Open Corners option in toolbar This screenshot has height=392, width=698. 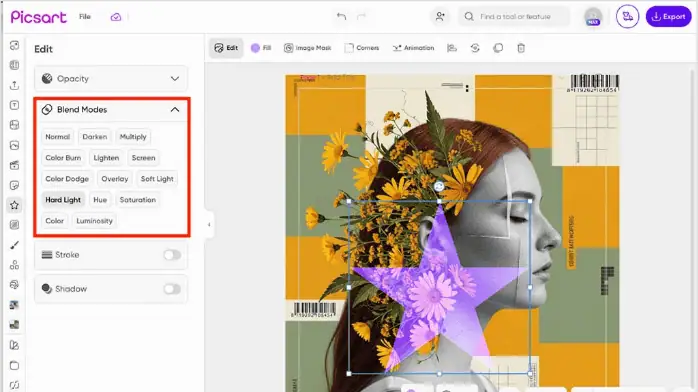point(362,48)
